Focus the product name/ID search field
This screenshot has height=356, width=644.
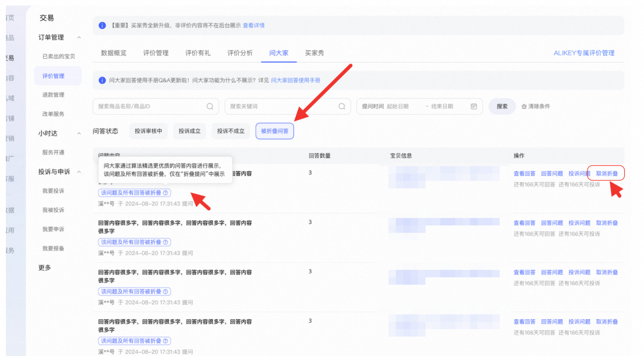tap(156, 106)
